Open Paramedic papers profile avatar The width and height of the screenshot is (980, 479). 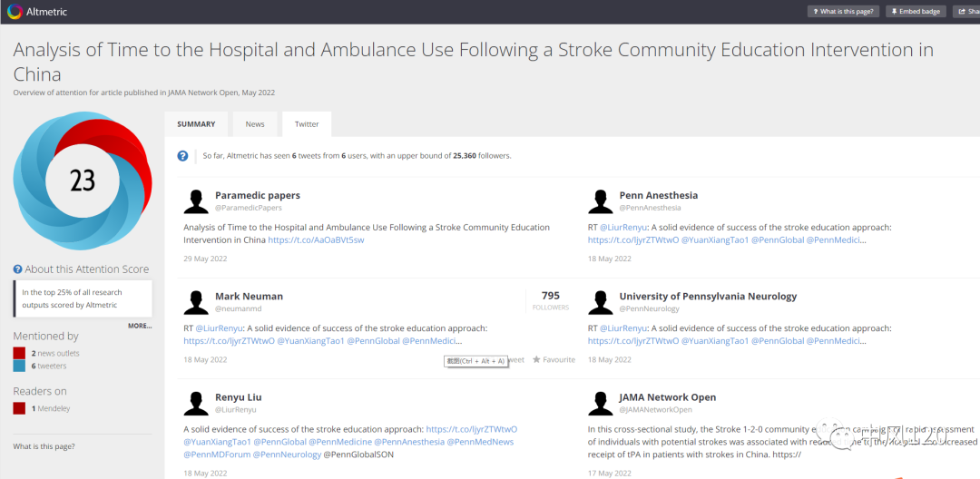[196, 201]
